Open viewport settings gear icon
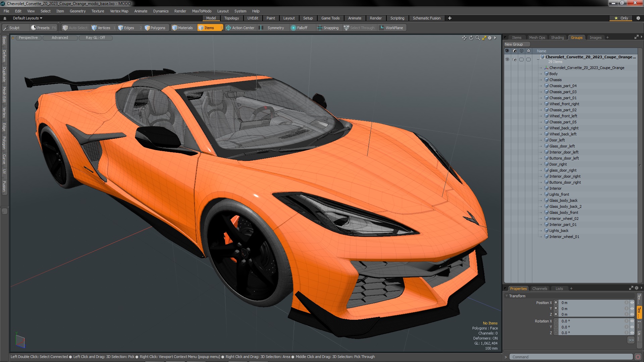The height and width of the screenshot is (362, 644). (x=490, y=38)
